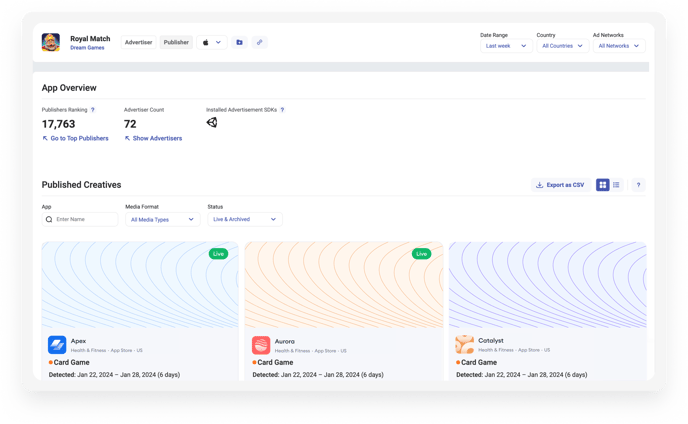Open the Aurora creative thumbnail
The height and width of the screenshot is (424, 688).
344,284
